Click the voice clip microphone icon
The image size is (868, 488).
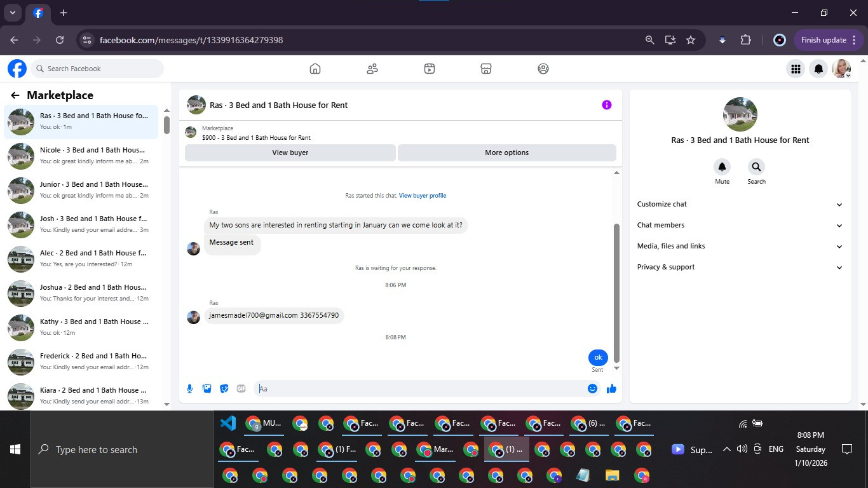pyautogui.click(x=189, y=389)
